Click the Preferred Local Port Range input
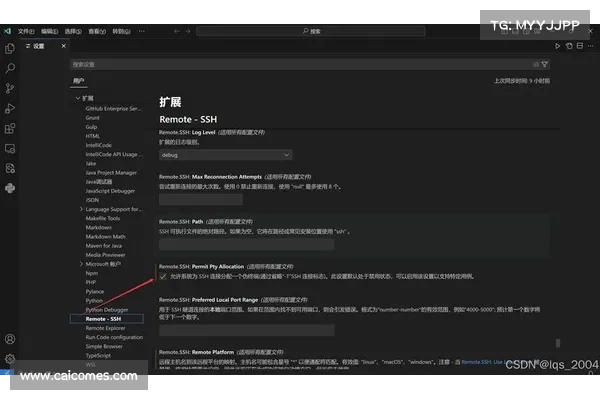Image resolution: width=600 pixels, height=400 pixels. click(x=246, y=330)
